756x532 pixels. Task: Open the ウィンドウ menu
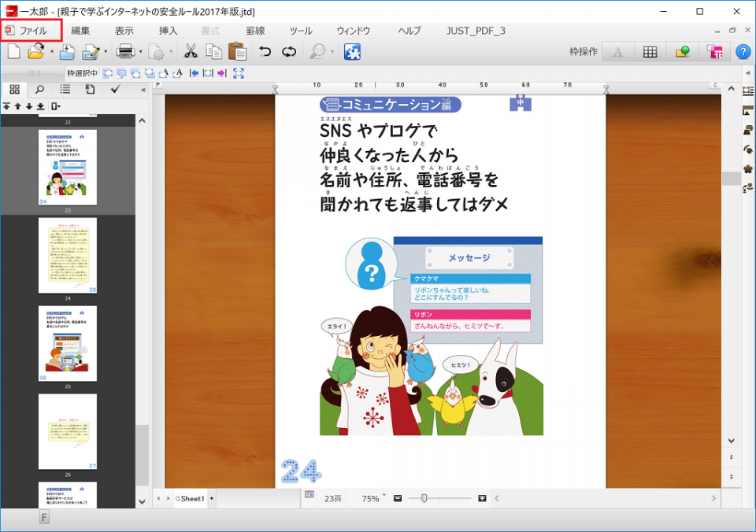click(354, 31)
